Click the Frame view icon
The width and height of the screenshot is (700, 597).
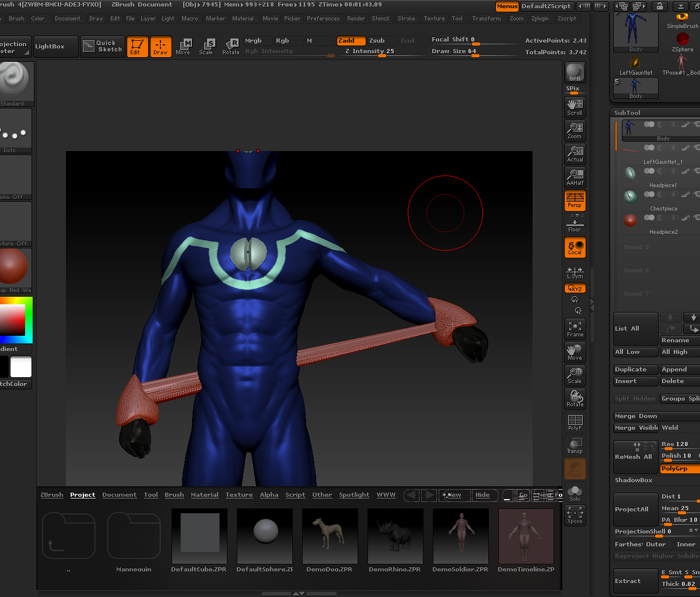pyautogui.click(x=575, y=329)
